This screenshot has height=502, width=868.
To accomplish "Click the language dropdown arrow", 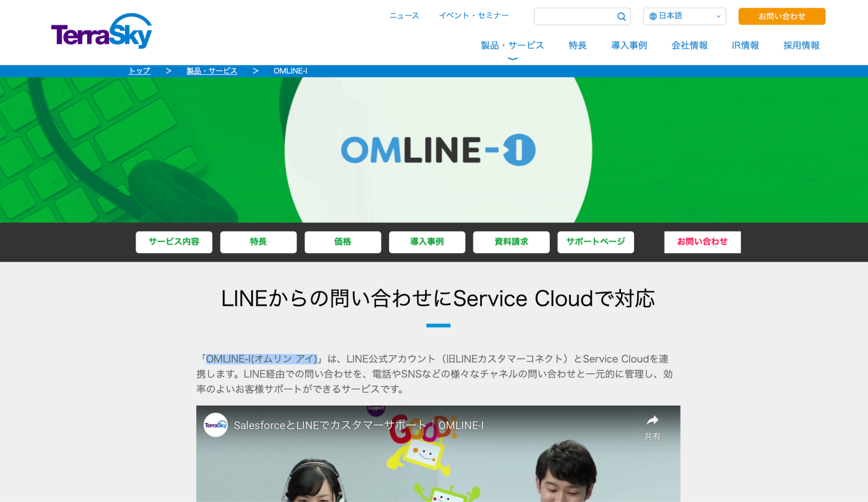I will (x=718, y=17).
